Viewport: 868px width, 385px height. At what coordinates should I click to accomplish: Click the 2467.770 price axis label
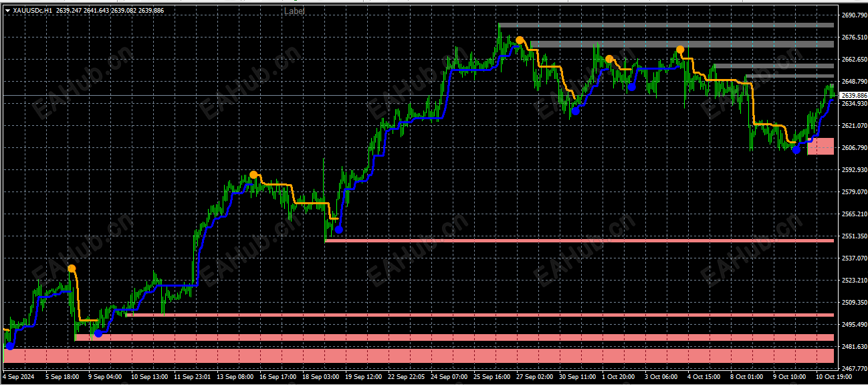[x=854, y=368]
